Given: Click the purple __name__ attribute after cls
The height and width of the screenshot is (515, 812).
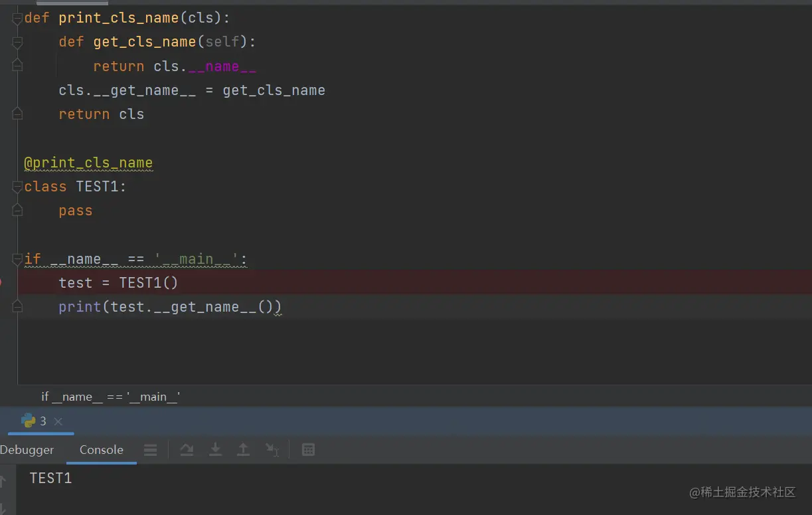Looking at the screenshot, I should (x=222, y=66).
